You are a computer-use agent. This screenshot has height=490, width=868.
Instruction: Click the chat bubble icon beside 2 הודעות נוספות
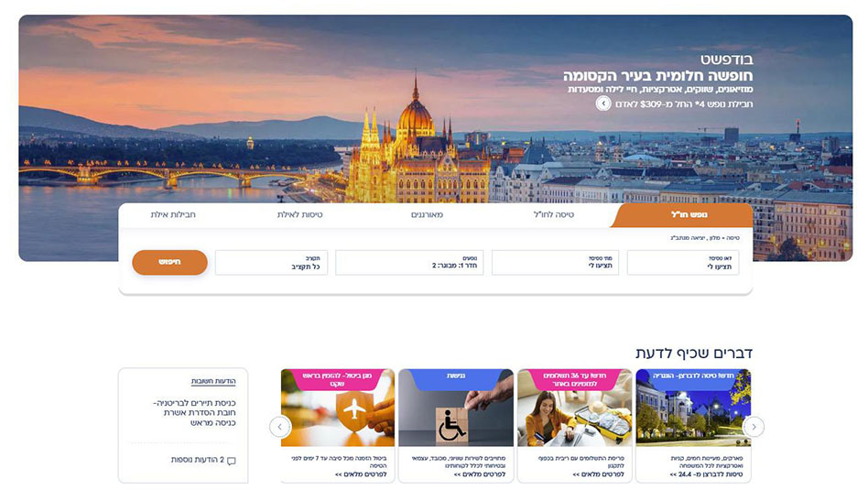(232, 461)
